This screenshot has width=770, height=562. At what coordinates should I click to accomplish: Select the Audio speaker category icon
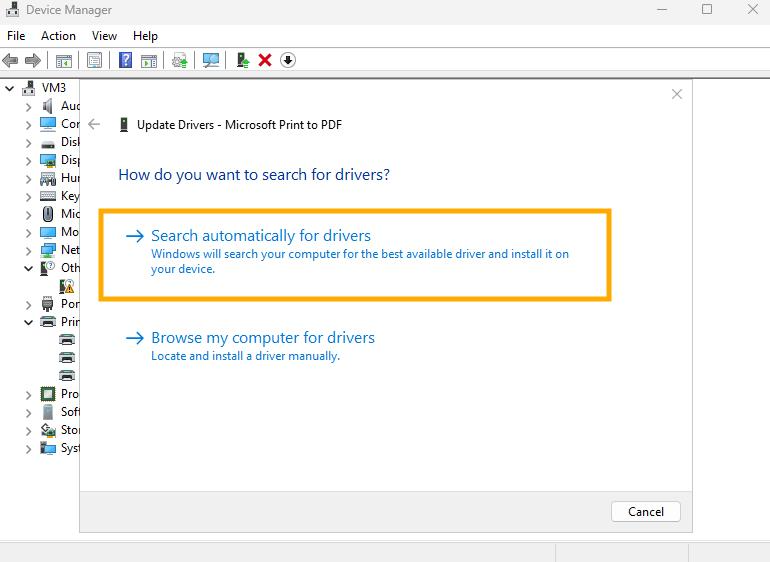point(47,106)
